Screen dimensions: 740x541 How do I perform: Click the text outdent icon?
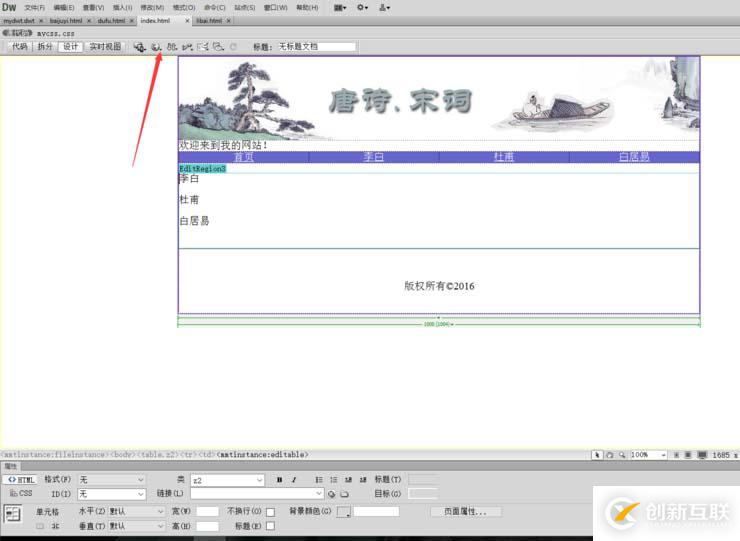(x=348, y=480)
